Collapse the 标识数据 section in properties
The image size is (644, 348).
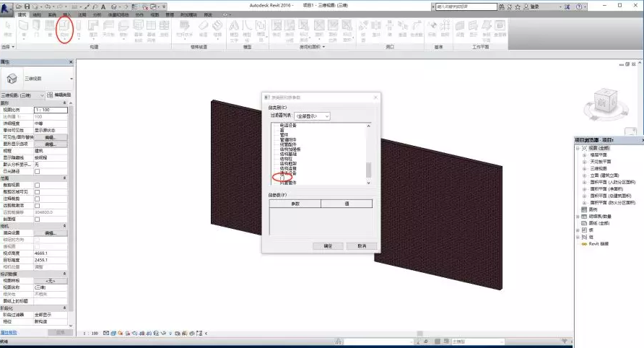coord(64,274)
